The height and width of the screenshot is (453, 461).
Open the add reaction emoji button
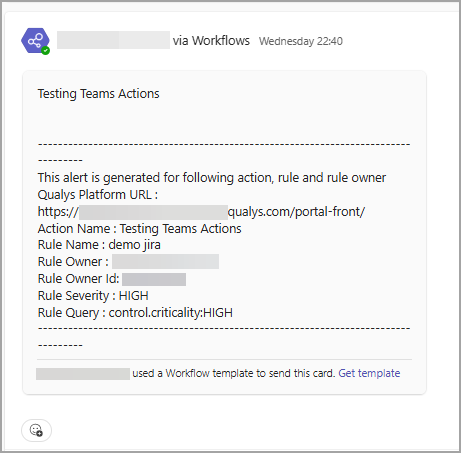36,430
